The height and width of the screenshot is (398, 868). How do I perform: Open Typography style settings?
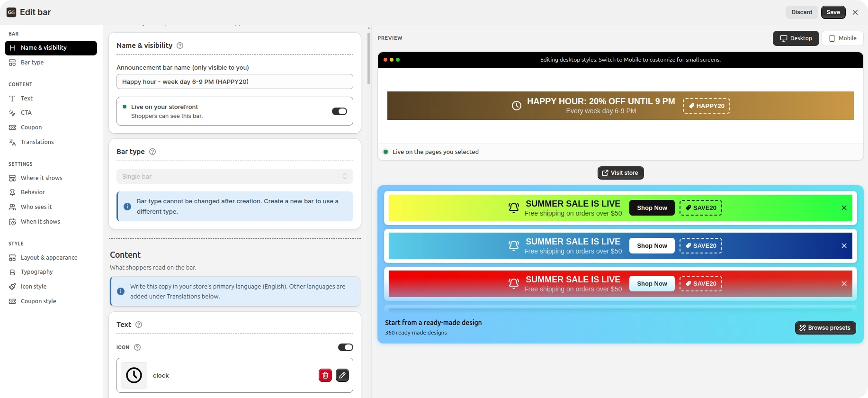pos(51,272)
